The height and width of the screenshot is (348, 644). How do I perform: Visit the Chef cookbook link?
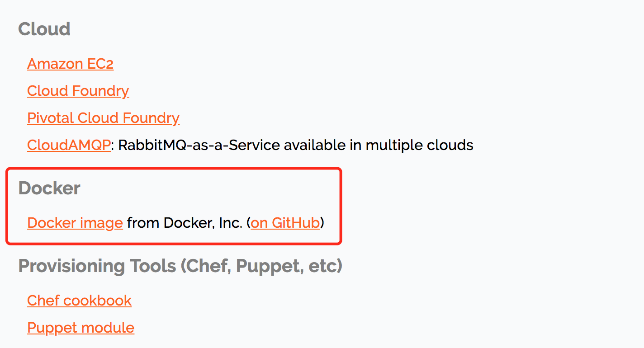pos(79,301)
